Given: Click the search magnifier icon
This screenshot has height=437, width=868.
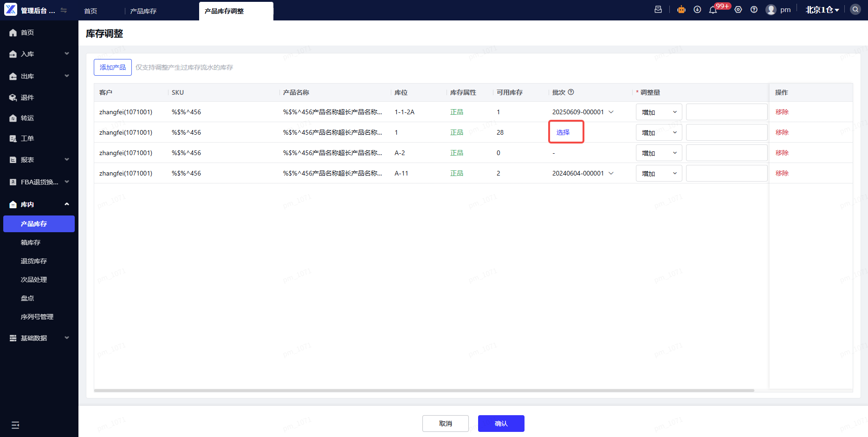Looking at the screenshot, I should coord(855,10).
